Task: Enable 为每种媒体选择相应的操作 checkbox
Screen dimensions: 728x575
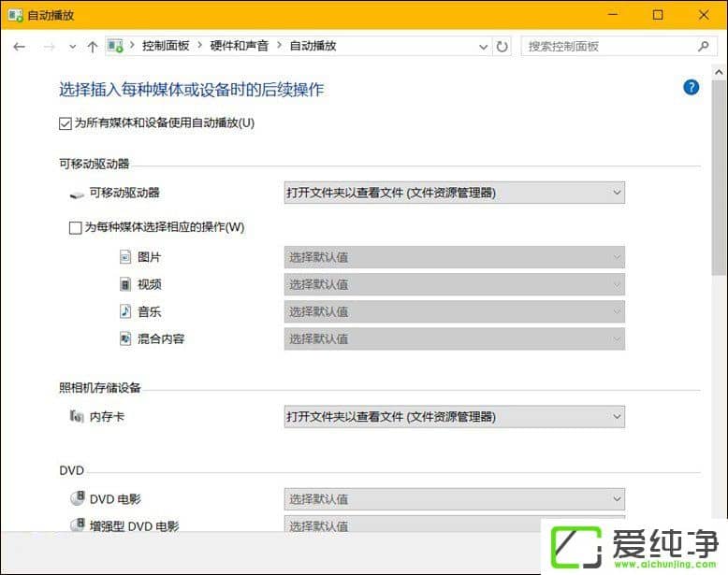Action: (76, 226)
